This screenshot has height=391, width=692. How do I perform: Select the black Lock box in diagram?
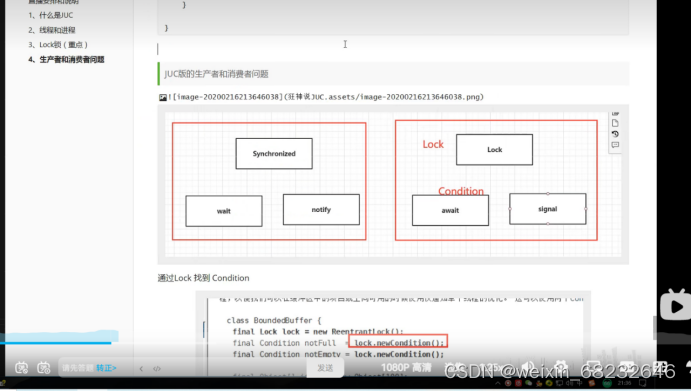pos(494,150)
